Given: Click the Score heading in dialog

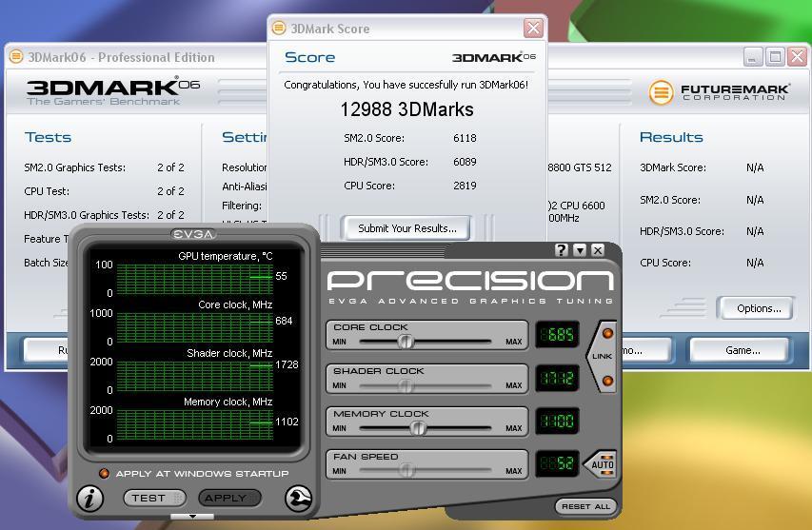Looking at the screenshot, I should (x=309, y=57).
